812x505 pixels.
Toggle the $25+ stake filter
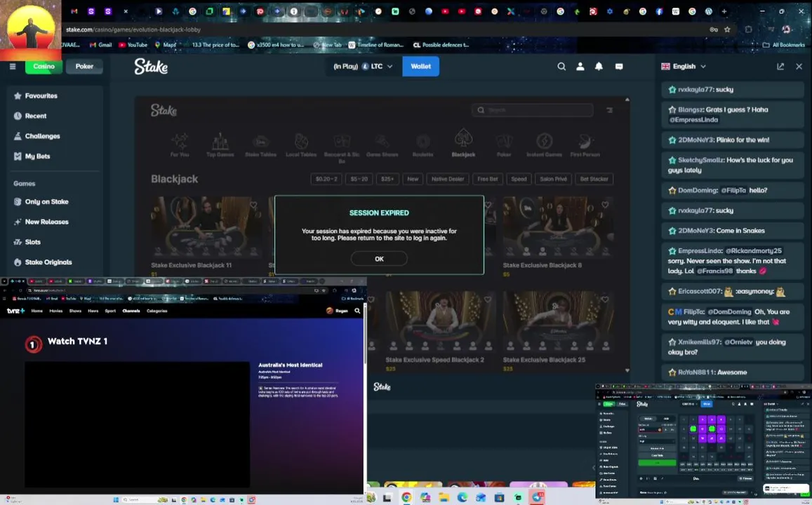click(x=387, y=179)
